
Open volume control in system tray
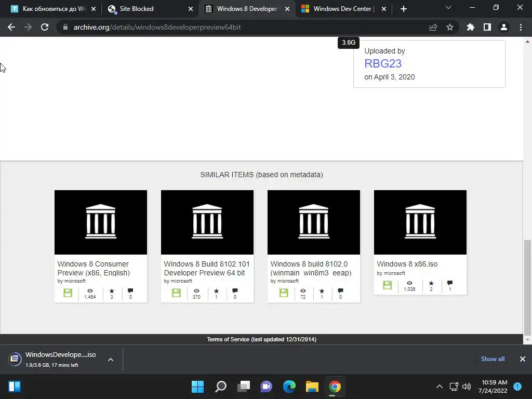(467, 387)
